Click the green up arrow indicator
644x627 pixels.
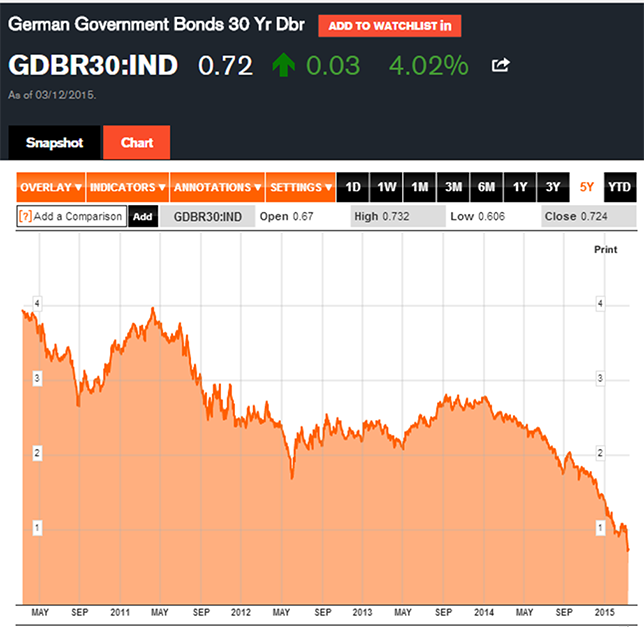[x=284, y=66]
